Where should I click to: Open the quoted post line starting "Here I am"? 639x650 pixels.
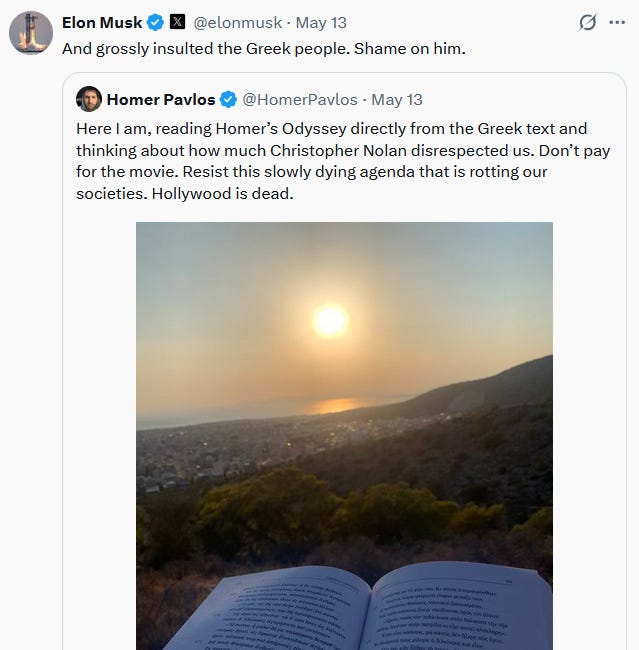coord(331,129)
